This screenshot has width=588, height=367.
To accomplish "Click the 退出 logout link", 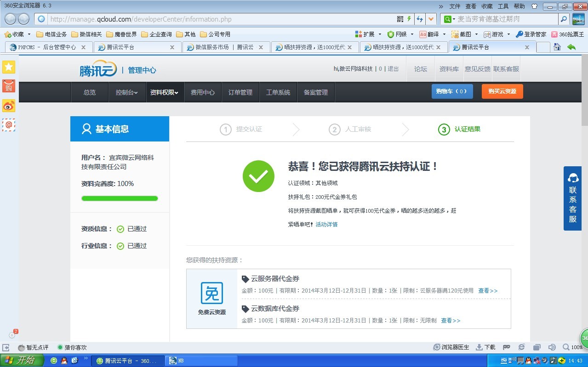I will (393, 69).
